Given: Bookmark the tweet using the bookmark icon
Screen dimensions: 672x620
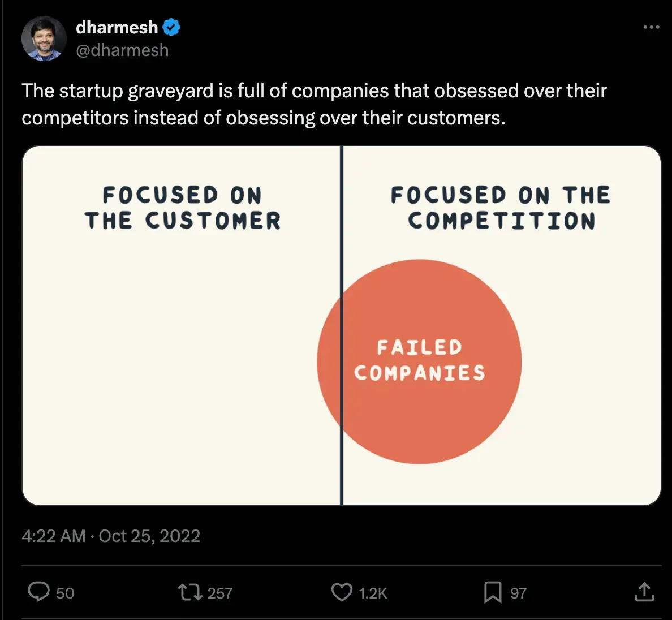Looking at the screenshot, I should (493, 592).
